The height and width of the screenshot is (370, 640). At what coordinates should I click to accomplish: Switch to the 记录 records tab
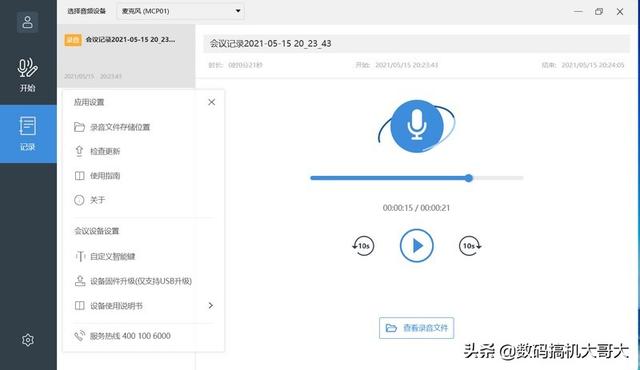pos(28,134)
